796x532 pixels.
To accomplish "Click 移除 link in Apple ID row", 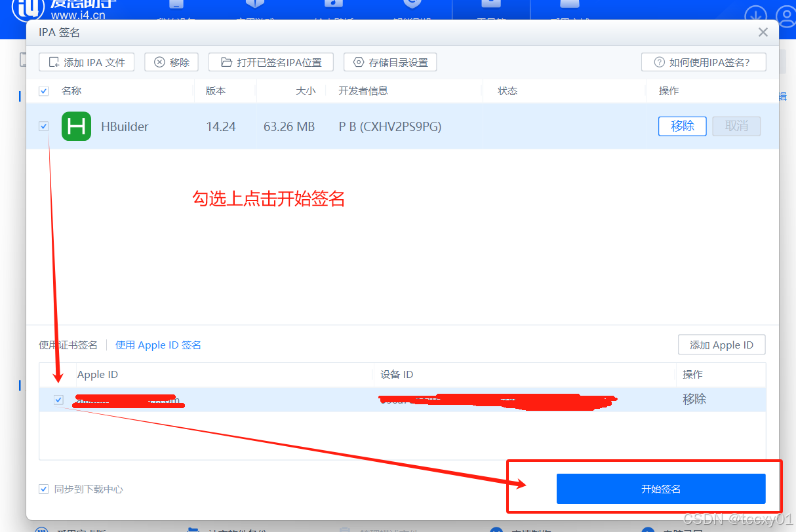I will (694, 399).
